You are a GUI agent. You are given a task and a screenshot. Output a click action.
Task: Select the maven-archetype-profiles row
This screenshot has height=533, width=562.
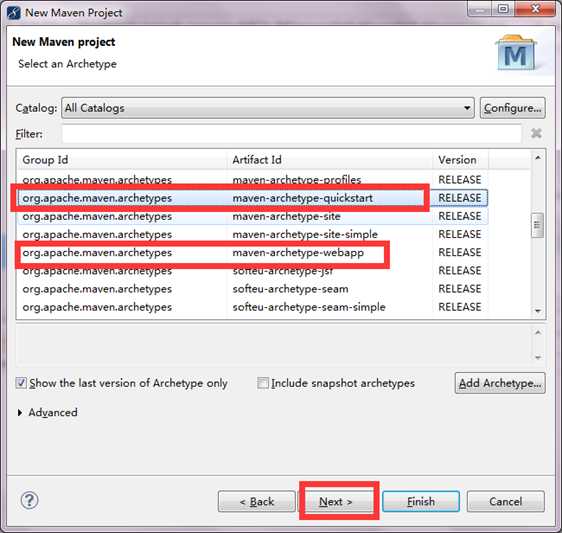(253, 179)
